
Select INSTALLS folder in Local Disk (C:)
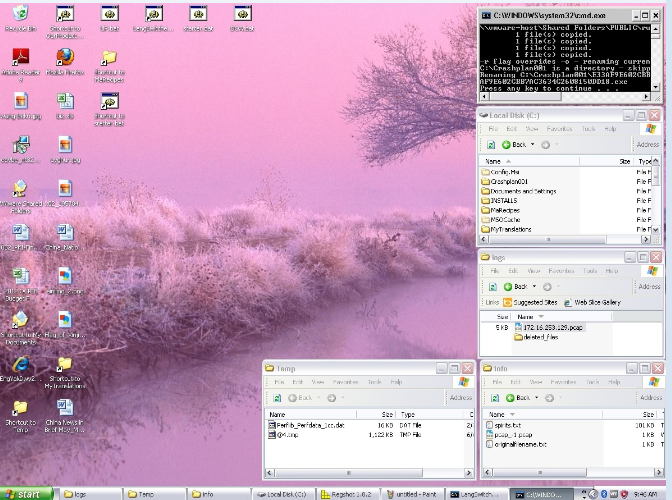(x=499, y=201)
